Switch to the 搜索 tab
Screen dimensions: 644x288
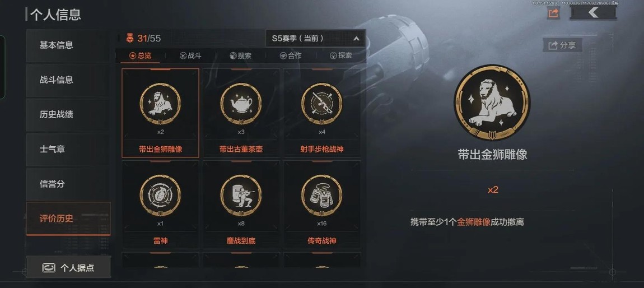(x=241, y=56)
